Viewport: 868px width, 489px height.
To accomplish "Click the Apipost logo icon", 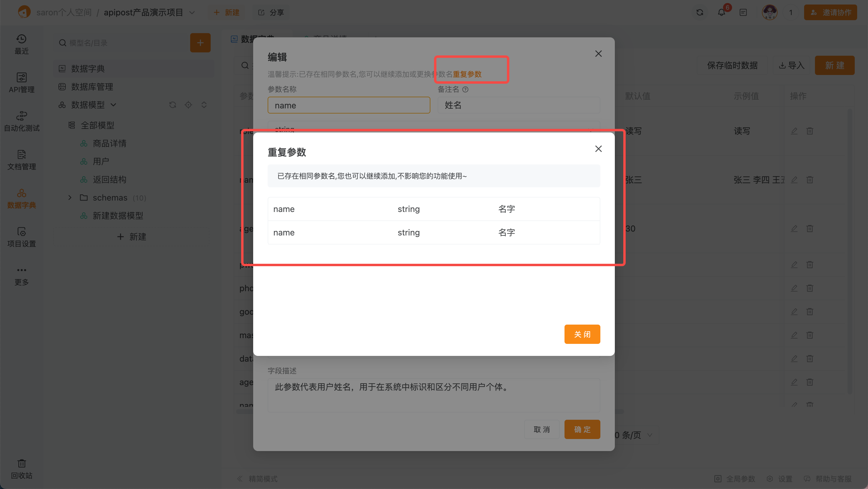I will 24,12.
